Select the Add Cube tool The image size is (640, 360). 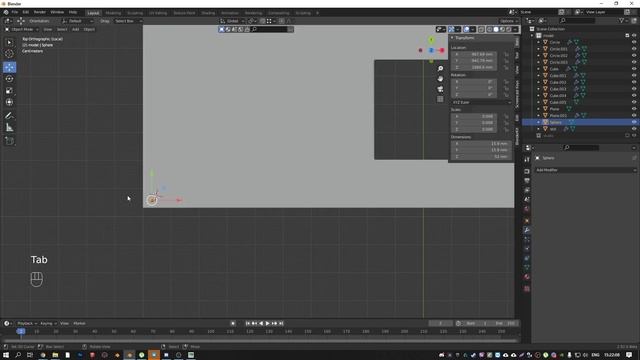click(x=9, y=141)
